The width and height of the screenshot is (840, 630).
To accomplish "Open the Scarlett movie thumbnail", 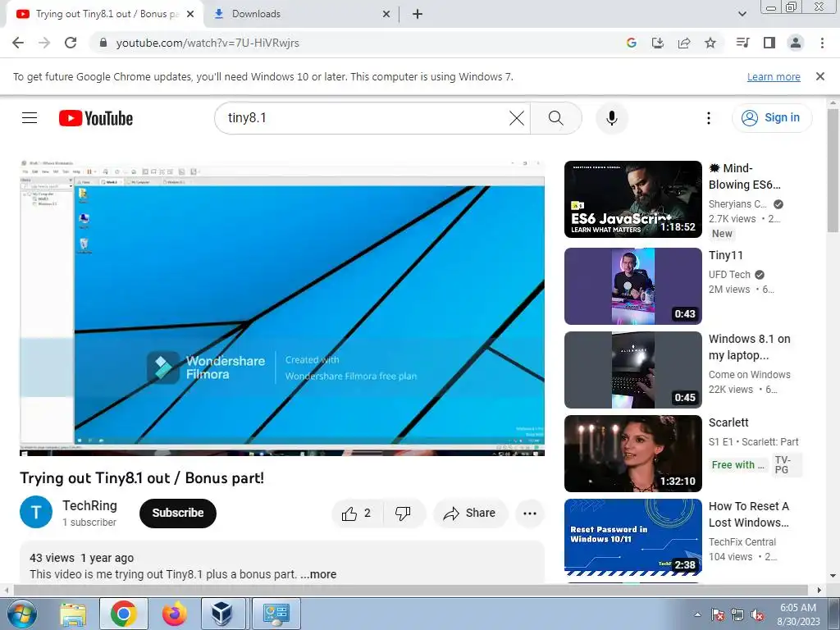I will tap(632, 453).
